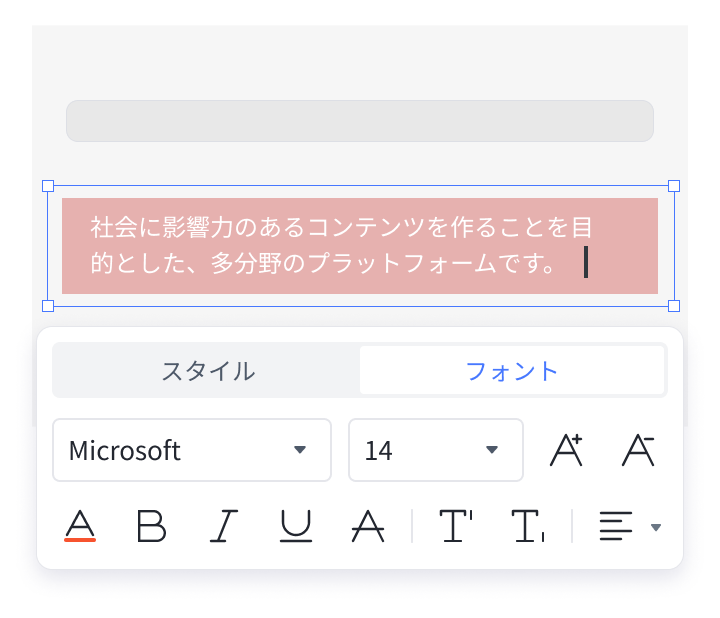This screenshot has height=618, width=720.
Task: Click the pink Japanese text block
Action: [359, 246]
